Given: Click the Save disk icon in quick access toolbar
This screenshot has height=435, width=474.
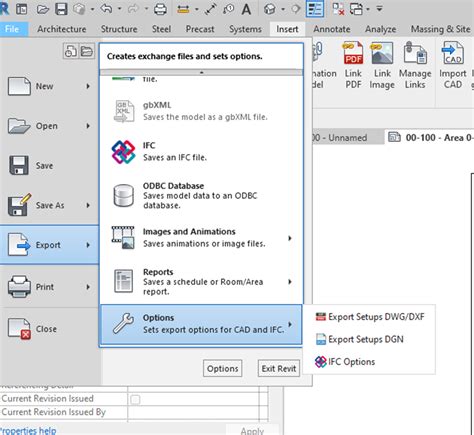Looking at the screenshot, I should (x=61, y=9).
